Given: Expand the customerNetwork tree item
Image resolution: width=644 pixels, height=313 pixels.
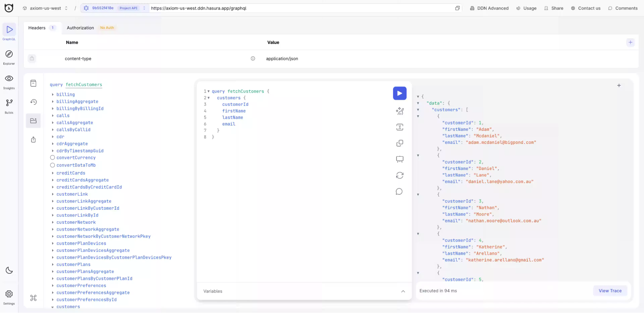Looking at the screenshot, I should pyautogui.click(x=53, y=222).
